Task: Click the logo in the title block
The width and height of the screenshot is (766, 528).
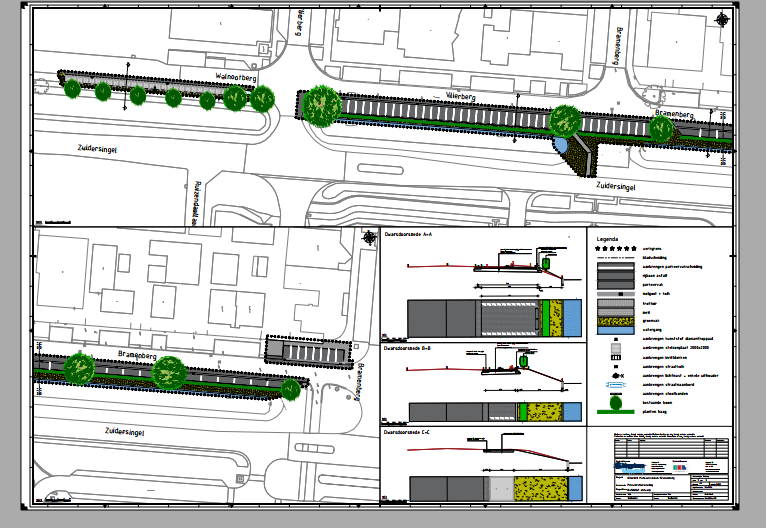Action: tap(630, 467)
